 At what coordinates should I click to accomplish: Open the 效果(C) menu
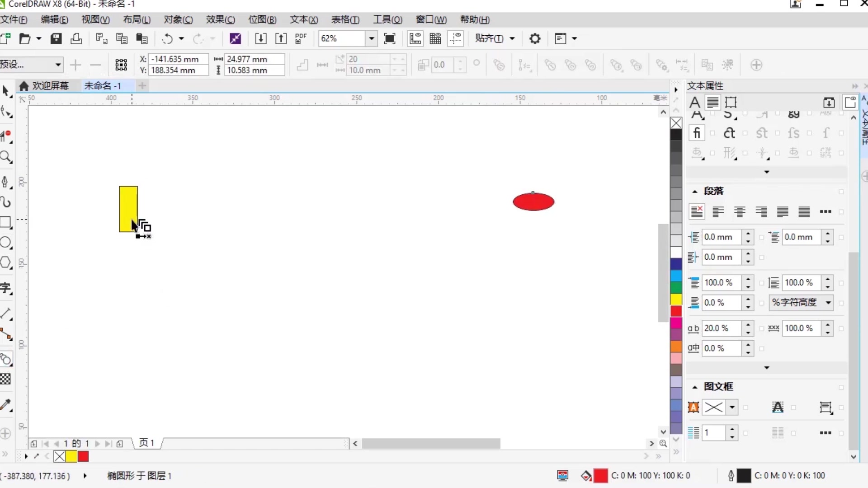point(220,19)
